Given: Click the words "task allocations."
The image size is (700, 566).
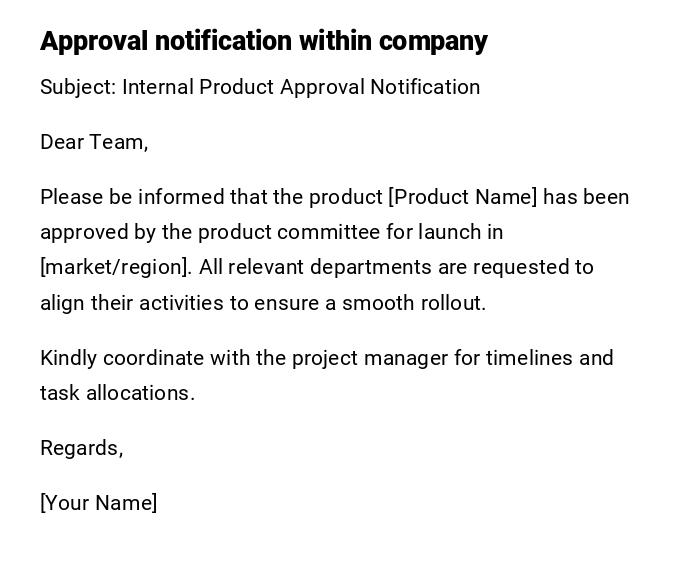Looking at the screenshot, I should click(117, 393).
